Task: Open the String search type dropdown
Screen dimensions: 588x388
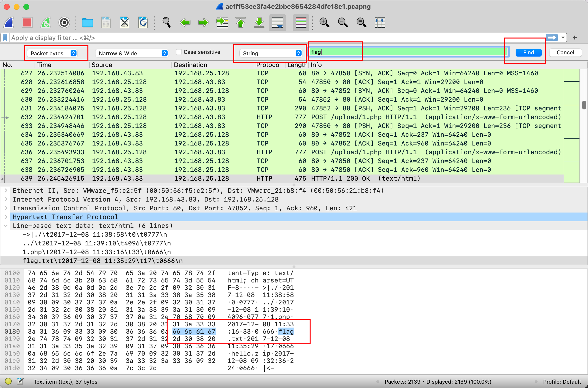Action: pyautogui.click(x=271, y=53)
